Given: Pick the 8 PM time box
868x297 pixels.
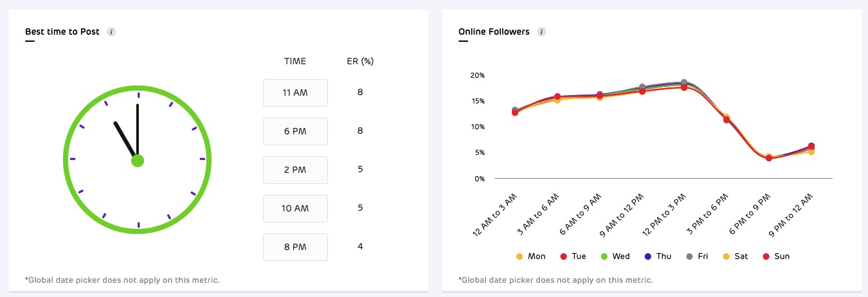Looking at the screenshot, I should click(295, 247).
